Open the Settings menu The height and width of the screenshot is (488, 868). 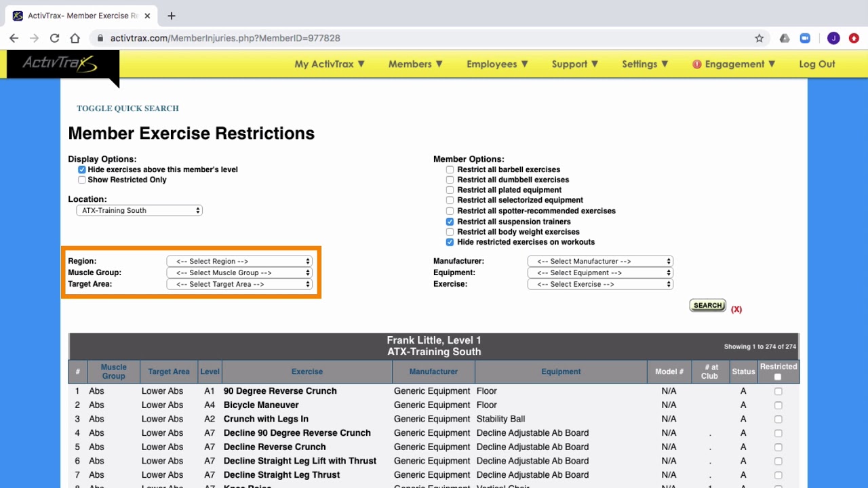[646, 64]
